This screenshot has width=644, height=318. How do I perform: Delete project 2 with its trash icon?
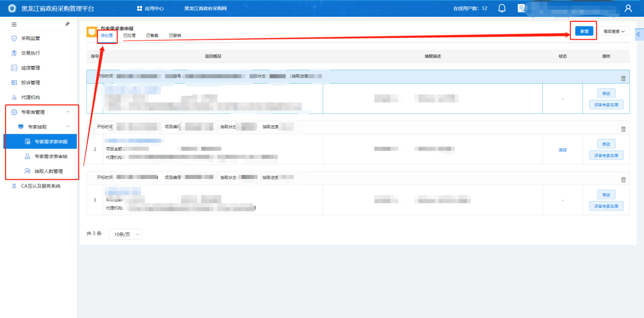623,129
